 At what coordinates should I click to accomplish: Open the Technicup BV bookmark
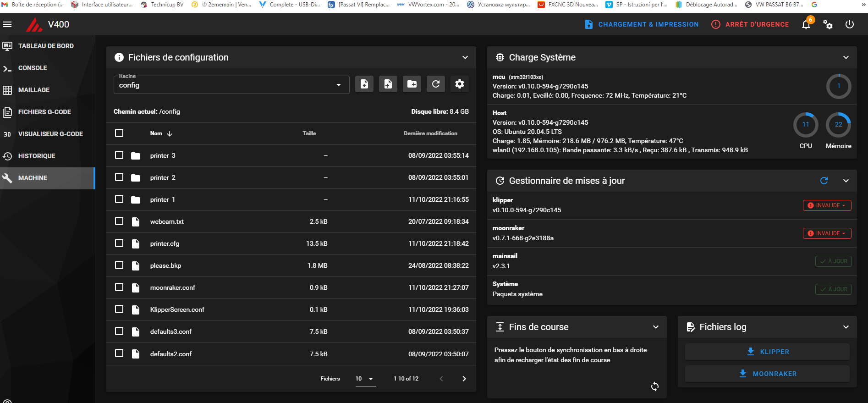click(162, 5)
